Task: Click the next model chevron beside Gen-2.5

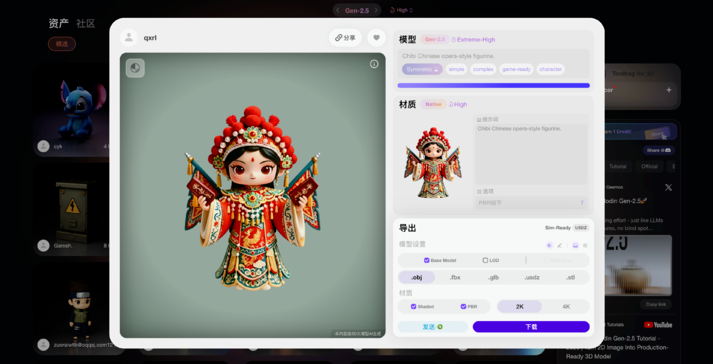Action: point(376,10)
